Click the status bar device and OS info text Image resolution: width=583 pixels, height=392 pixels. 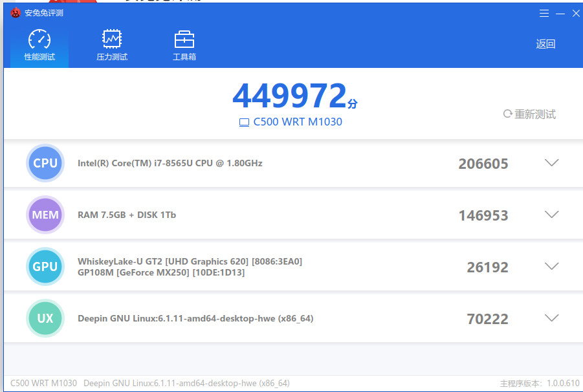150,383
